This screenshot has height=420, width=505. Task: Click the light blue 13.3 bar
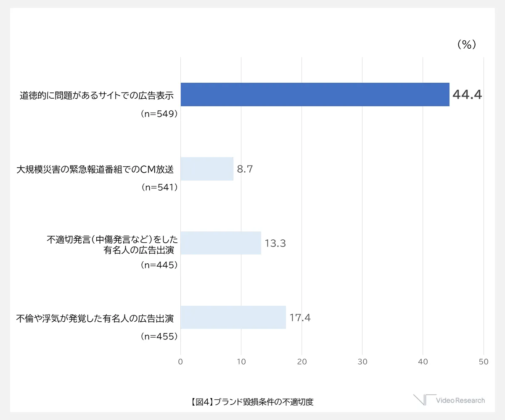pos(221,243)
